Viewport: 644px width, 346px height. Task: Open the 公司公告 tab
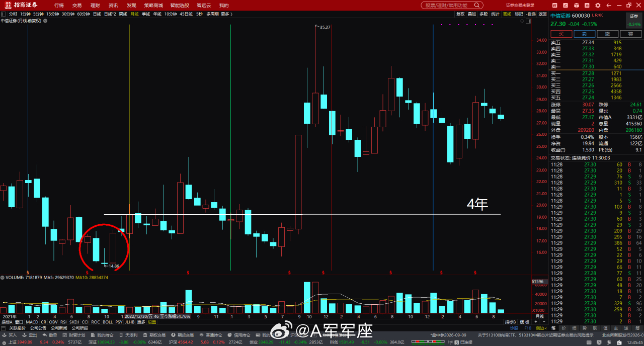tap(38, 328)
